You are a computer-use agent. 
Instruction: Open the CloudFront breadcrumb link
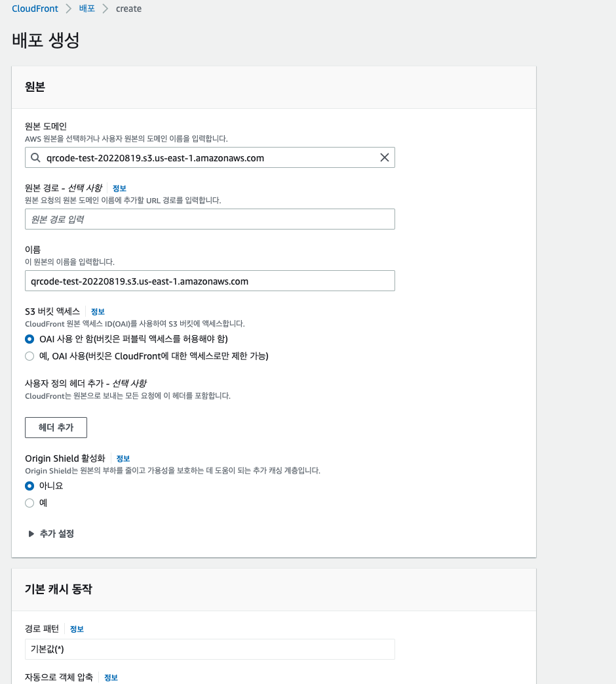click(35, 9)
